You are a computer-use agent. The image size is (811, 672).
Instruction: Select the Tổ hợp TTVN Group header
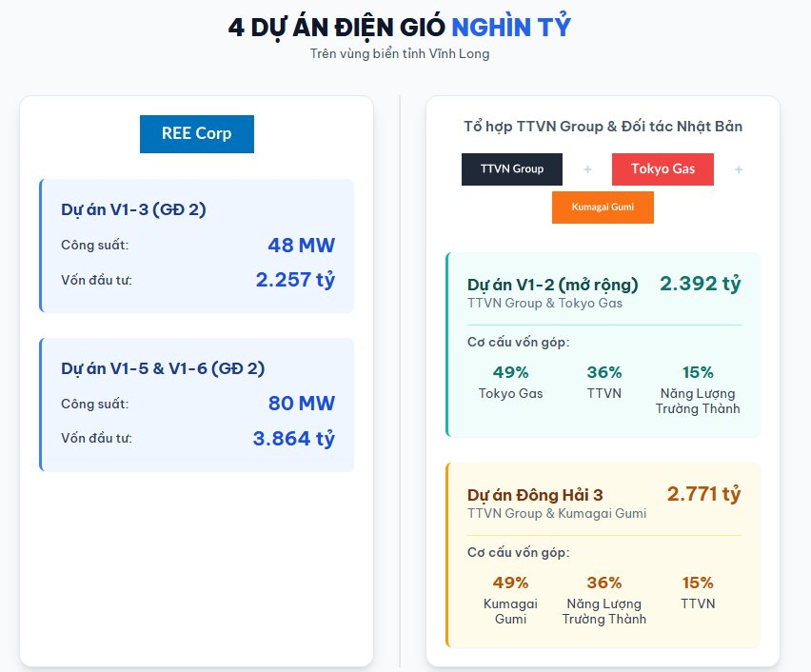point(603,126)
